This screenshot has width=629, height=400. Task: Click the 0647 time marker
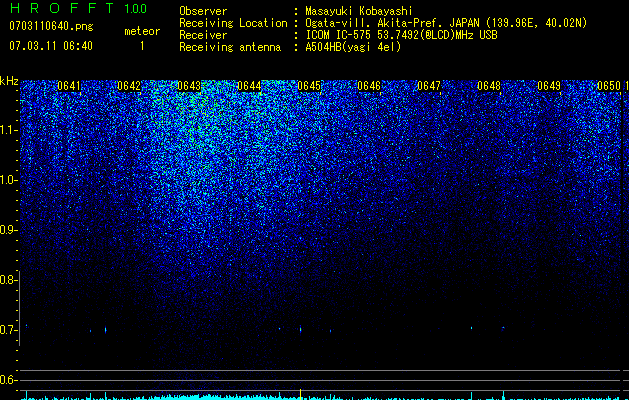(x=429, y=86)
